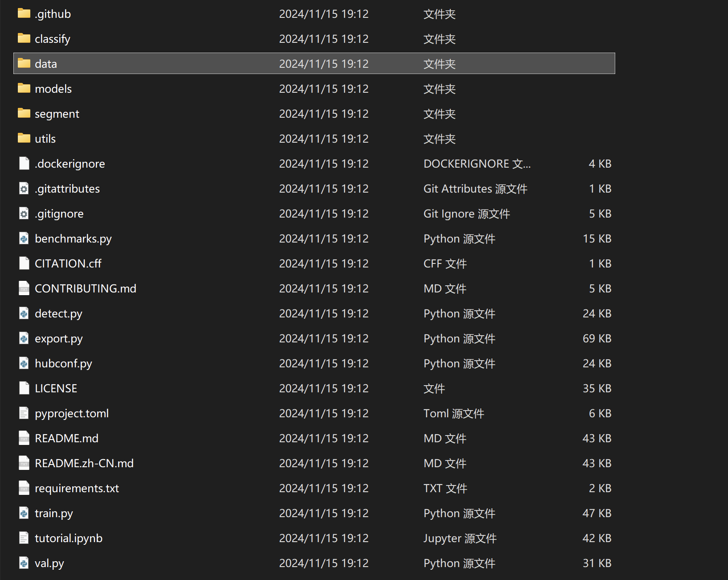This screenshot has height=580, width=728.
Task: Click the data folder icon
Action: click(24, 64)
